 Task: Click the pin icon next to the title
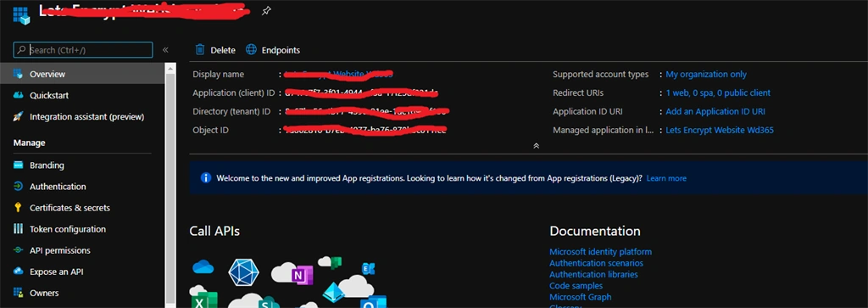266,10
